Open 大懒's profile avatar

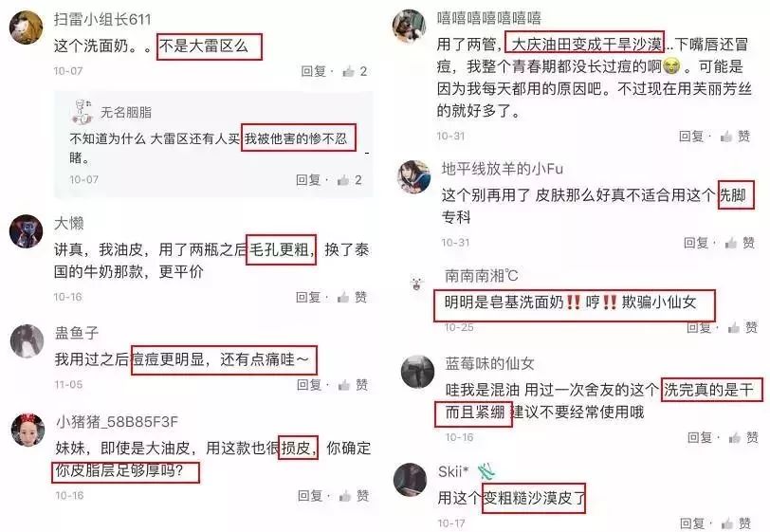pyautogui.click(x=26, y=231)
